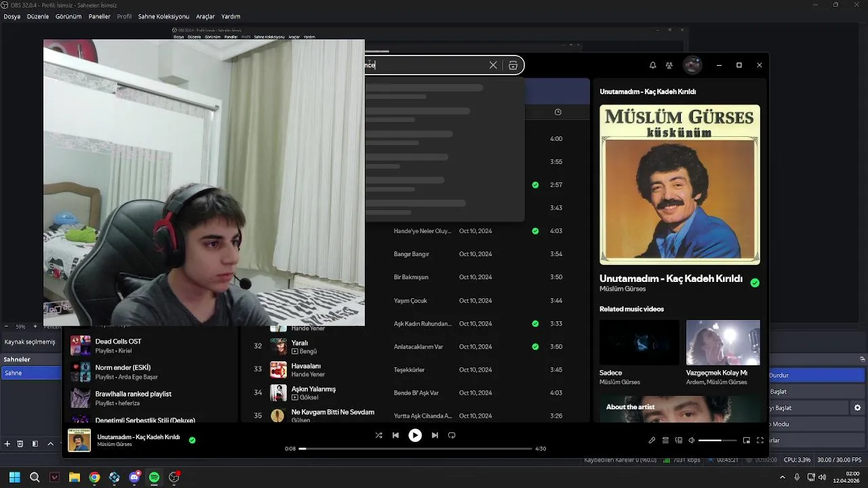Open Connect to a device icon
The image size is (868, 488).
point(679,440)
